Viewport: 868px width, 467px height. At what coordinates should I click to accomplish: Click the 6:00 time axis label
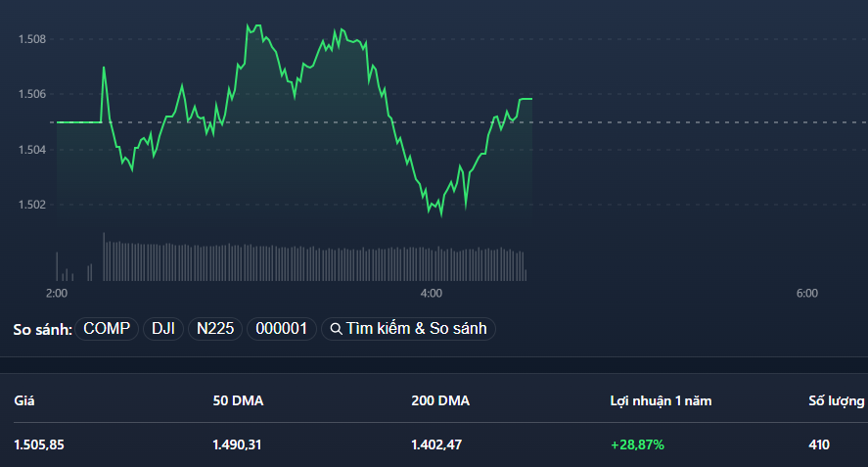coord(806,293)
